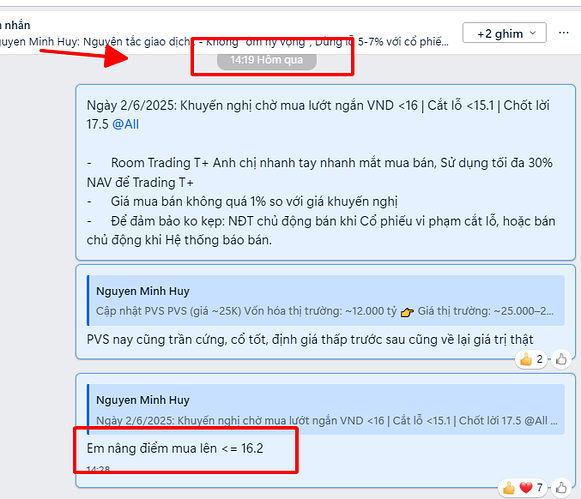This screenshot has height=499, width=581.
Task: Click the pointing hand emoji in quote
Action: pos(407,312)
